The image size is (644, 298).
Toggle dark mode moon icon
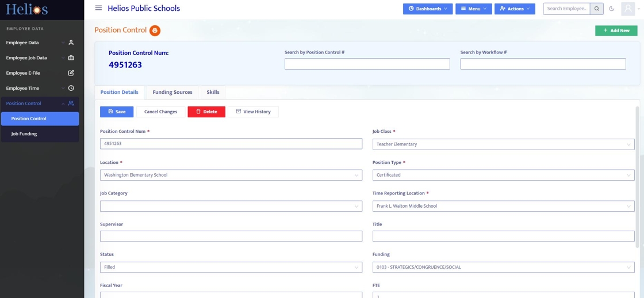coord(612,9)
